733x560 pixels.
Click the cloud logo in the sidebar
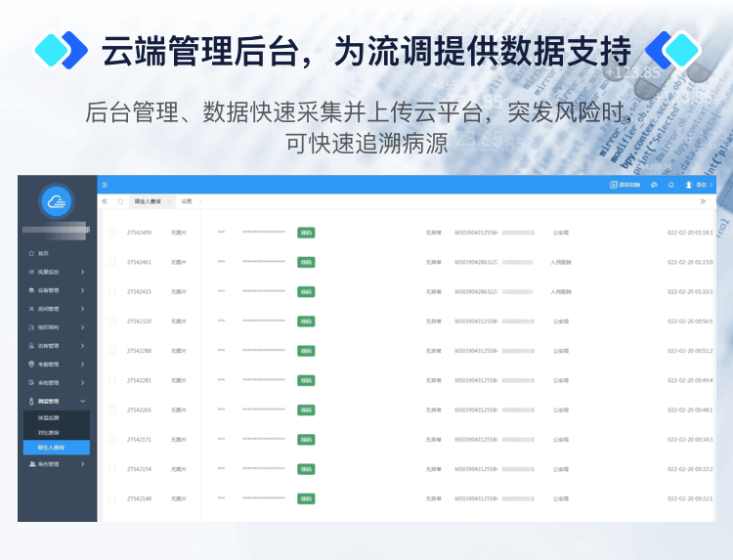[x=57, y=201]
